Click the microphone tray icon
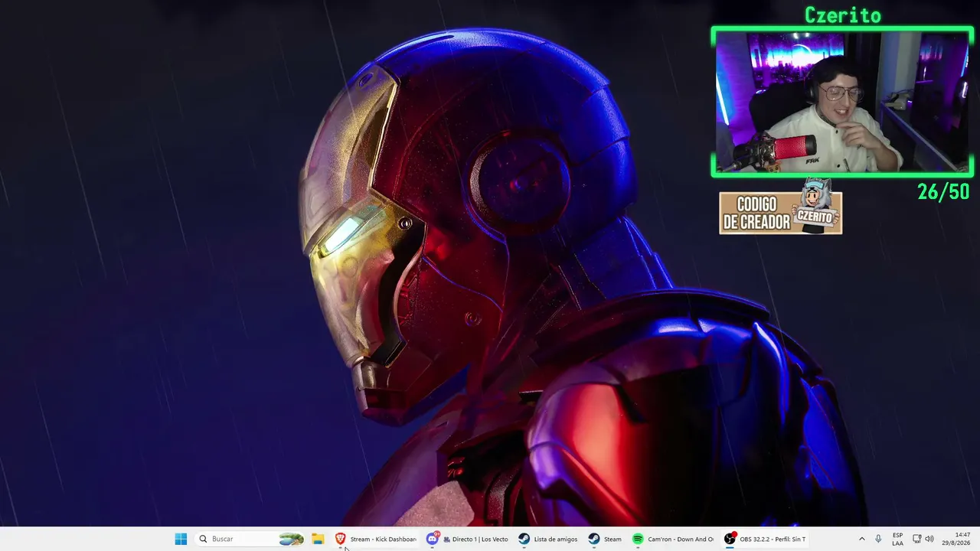980x551 pixels. tap(878, 539)
